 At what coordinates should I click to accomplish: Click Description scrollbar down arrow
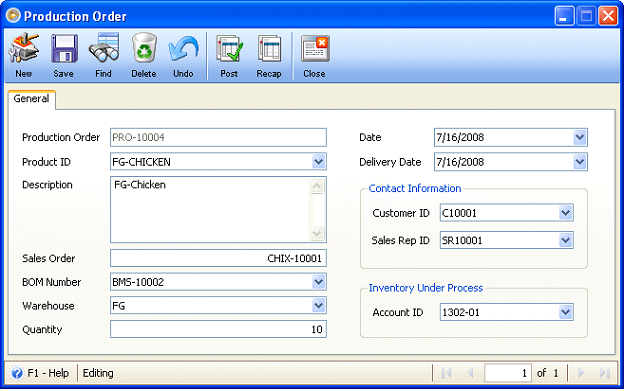(x=317, y=233)
